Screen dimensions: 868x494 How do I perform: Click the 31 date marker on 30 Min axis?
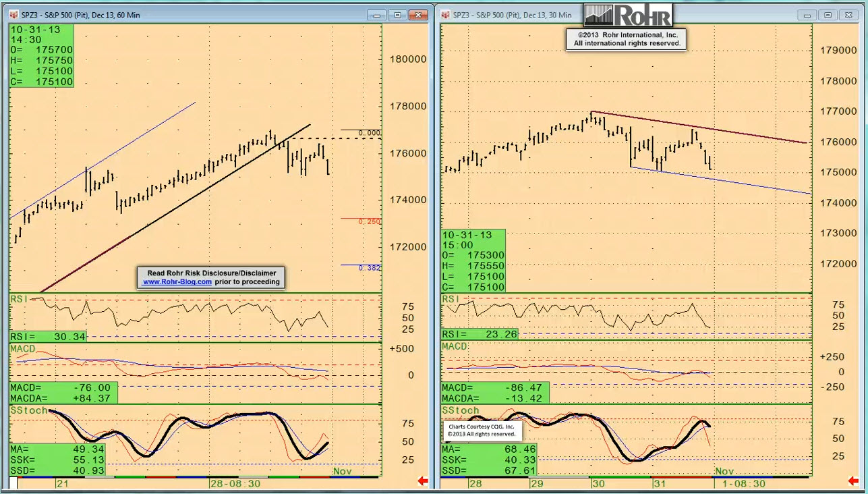(x=659, y=483)
